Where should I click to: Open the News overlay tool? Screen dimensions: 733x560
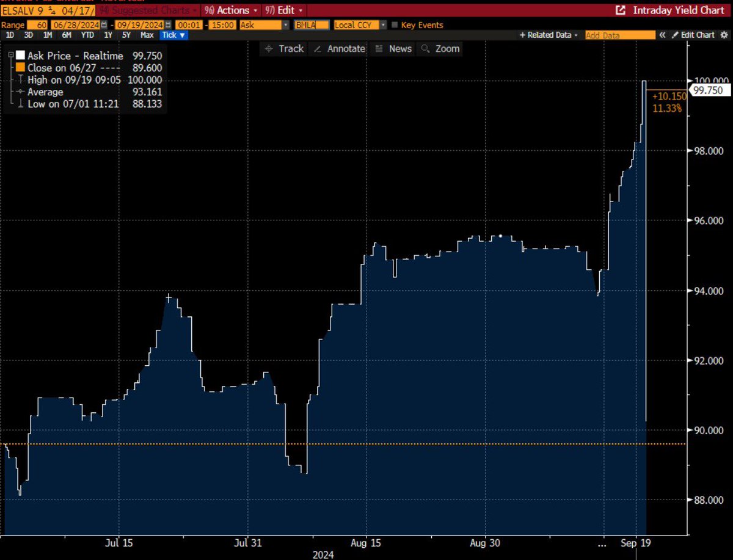(x=393, y=49)
